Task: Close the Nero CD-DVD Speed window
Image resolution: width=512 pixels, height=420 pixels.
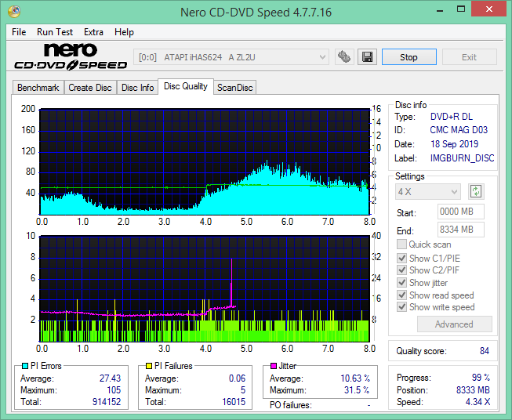Action: coord(488,9)
